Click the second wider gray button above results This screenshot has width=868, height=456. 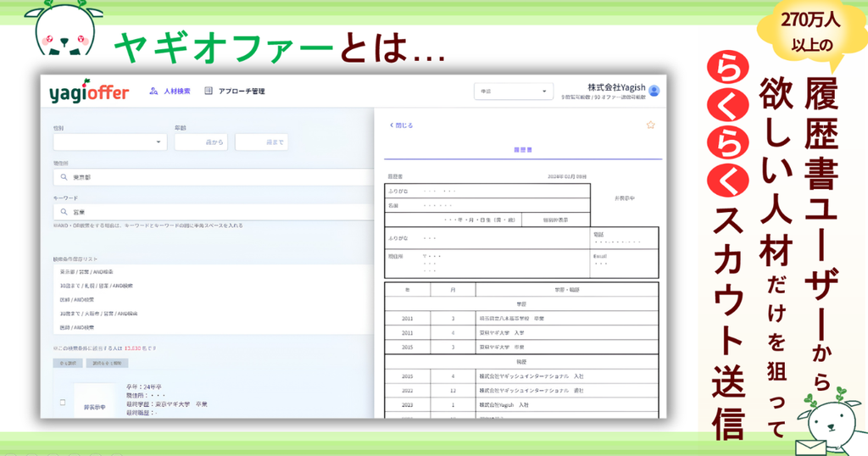107,363
